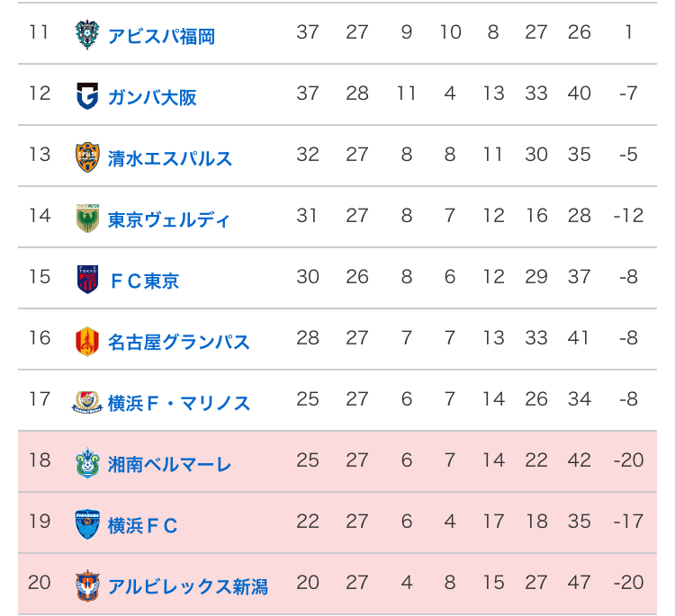Open the 東京ヴェルディ team link
The image size is (675, 616).
pos(169,219)
